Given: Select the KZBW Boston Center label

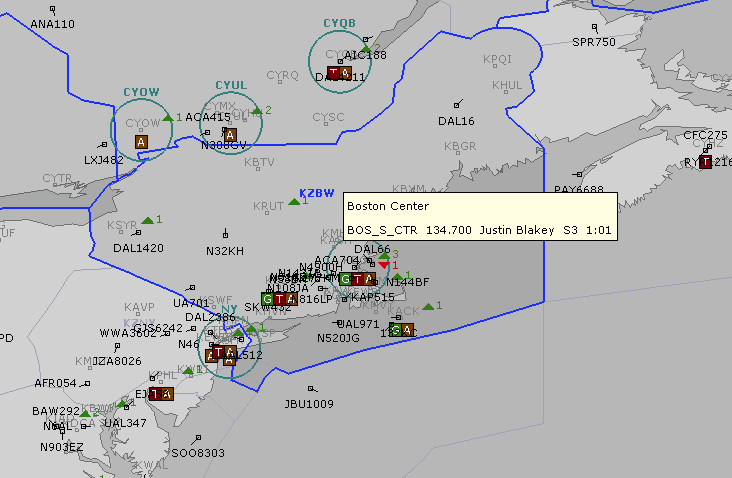Looking at the screenshot, I should click(x=316, y=193).
